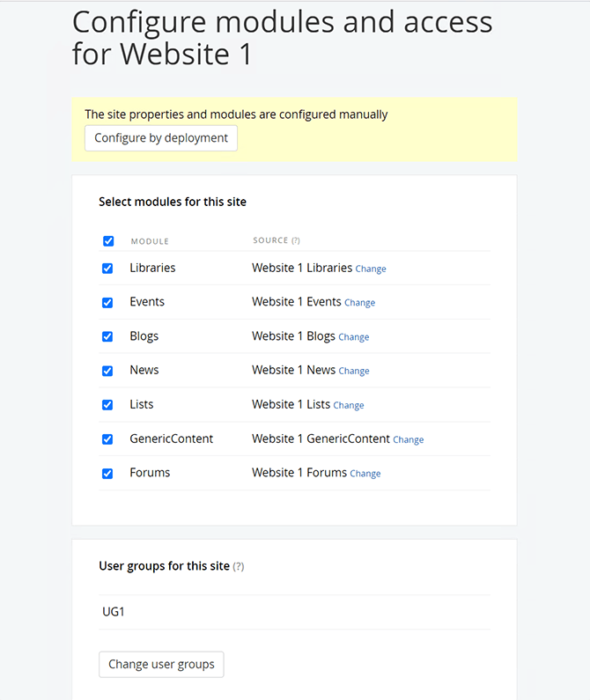
Task: Uncheck the News module checkbox
Action: pyautogui.click(x=107, y=371)
